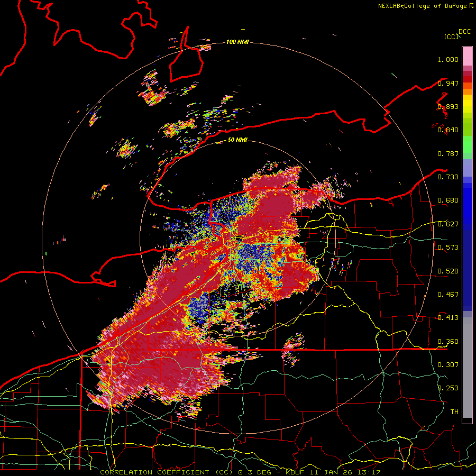The width and height of the screenshot is (476, 476).
Task: Click the bright green segment of color bar
Action: click(467, 144)
